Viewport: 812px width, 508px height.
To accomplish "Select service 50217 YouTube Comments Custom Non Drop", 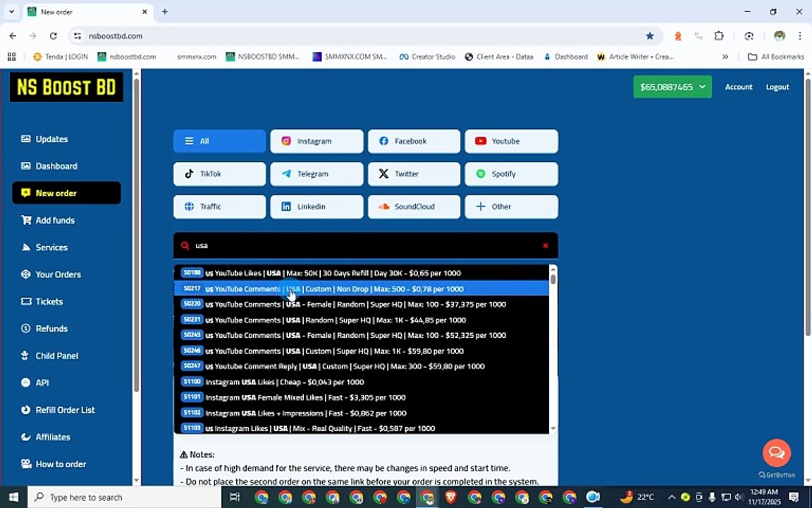I will (362, 289).
